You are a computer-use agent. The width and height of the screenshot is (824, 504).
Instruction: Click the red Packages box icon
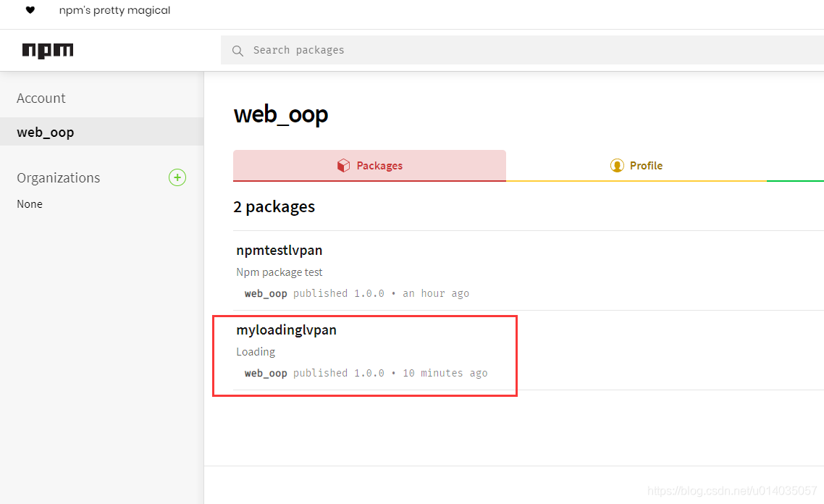click(343, 166)
